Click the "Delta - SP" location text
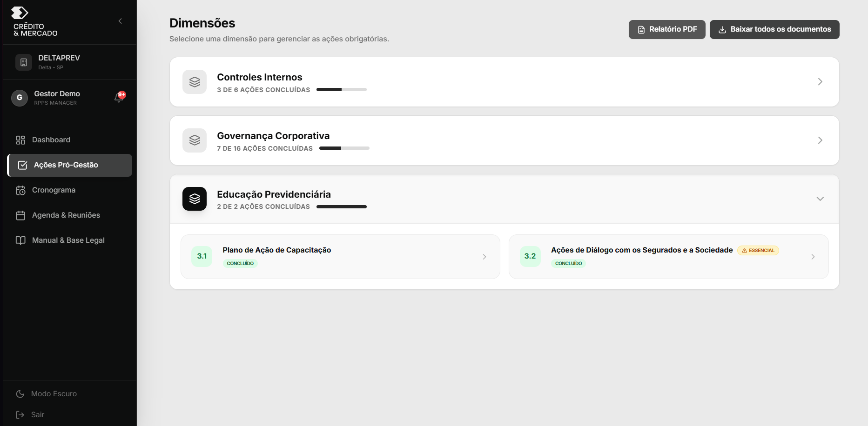 pos(51,67)
